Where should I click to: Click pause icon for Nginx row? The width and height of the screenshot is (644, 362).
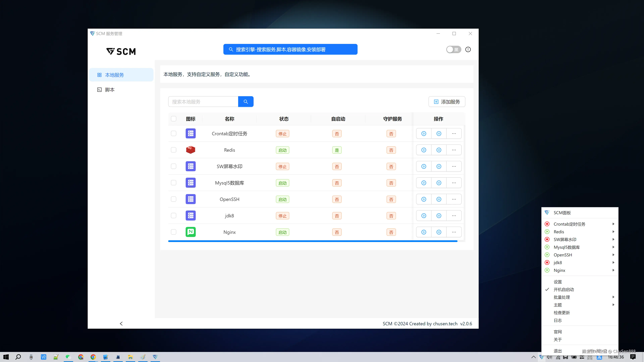pos(439,232)
